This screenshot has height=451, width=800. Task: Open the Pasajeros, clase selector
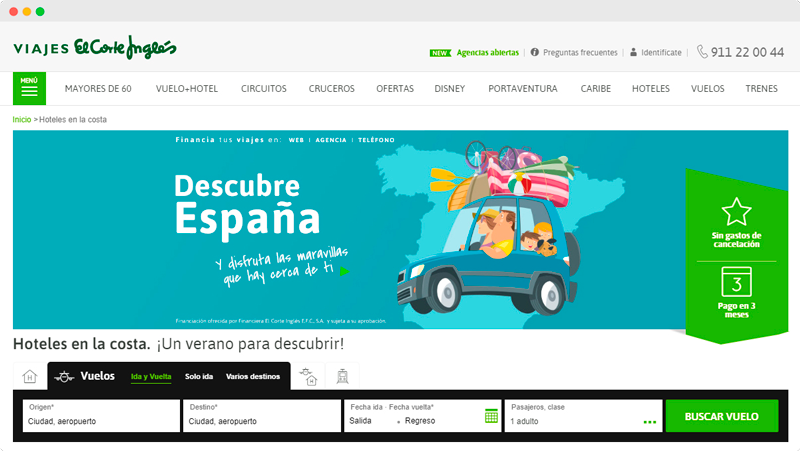point(583,416)
